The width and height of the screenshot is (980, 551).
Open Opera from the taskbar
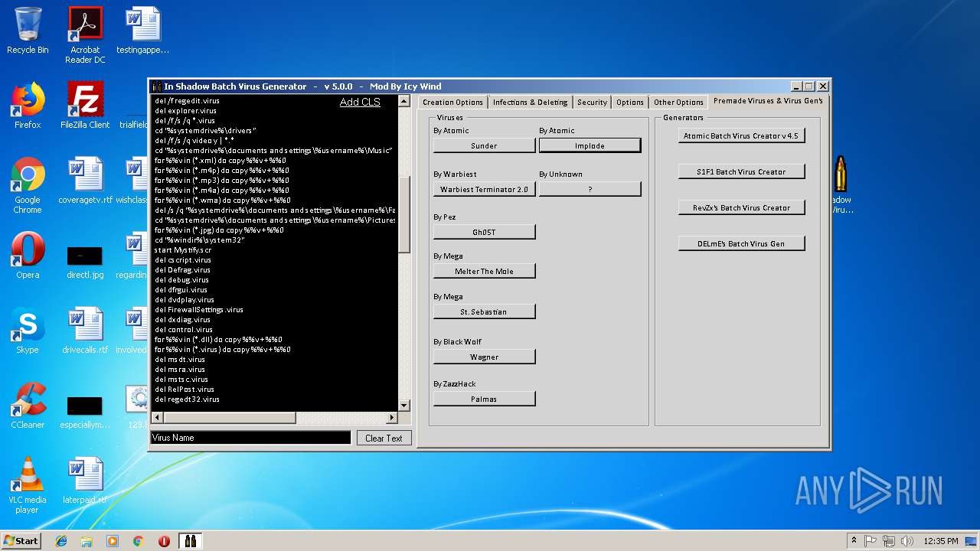tap(164, 541)
